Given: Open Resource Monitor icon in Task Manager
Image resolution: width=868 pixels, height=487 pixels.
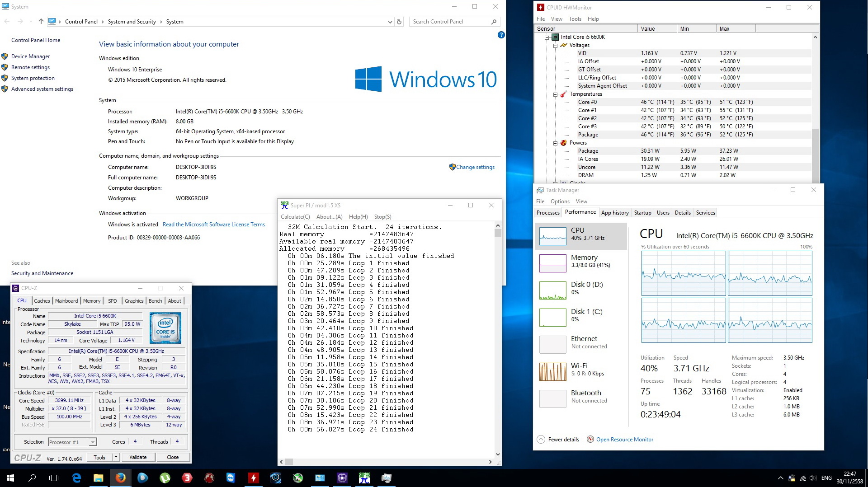Looking at the screenshot, I should point(590,439).
